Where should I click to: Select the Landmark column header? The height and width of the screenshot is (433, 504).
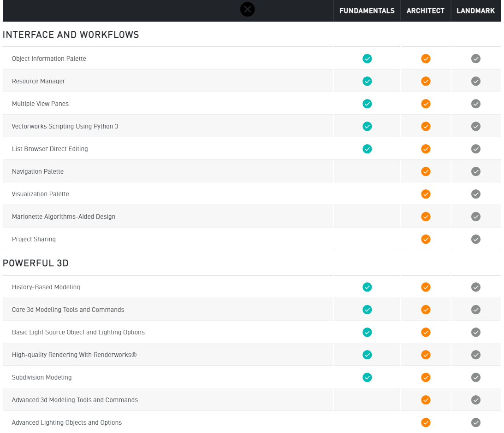[476, 11]
